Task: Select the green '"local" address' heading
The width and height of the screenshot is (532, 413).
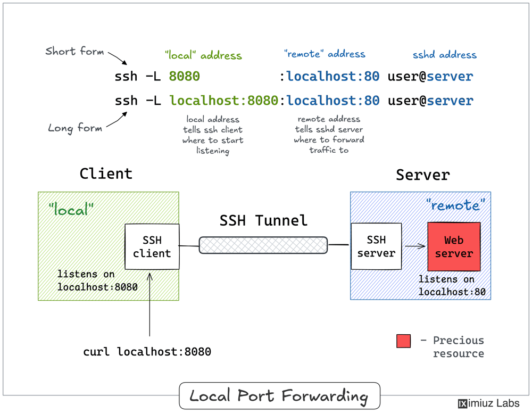Action: point(203,55)
